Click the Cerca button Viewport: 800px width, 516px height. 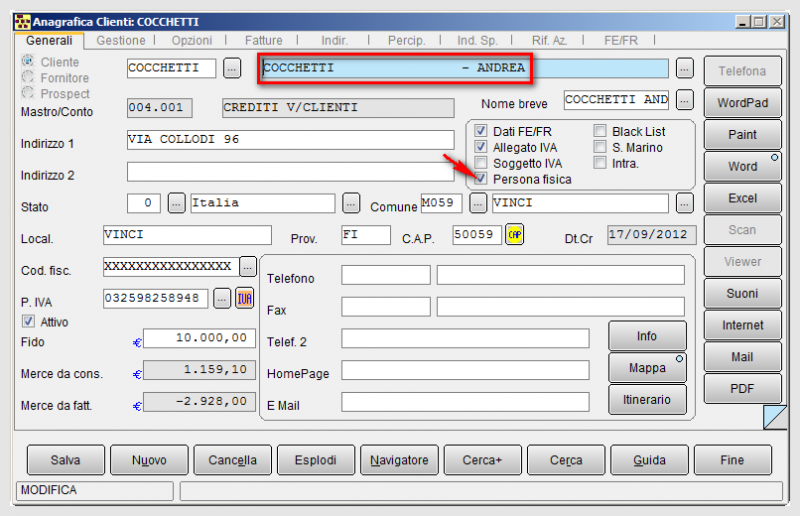coord(566,460)
